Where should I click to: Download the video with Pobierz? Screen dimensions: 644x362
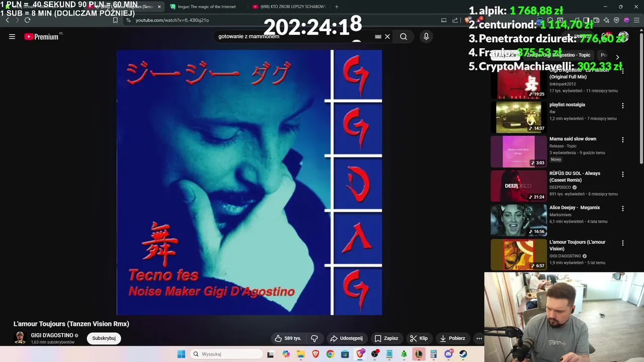[452, 338]
